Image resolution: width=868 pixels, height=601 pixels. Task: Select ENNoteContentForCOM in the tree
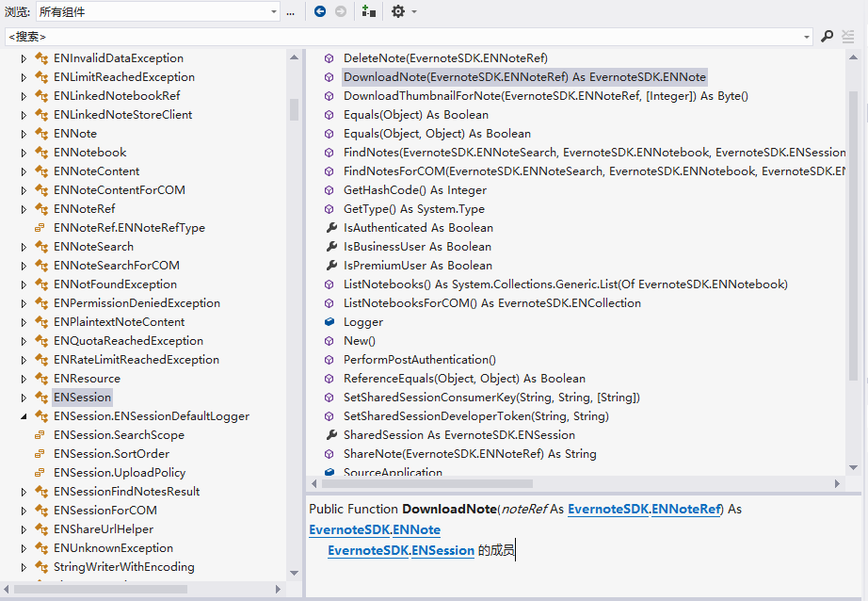point(120,190)
